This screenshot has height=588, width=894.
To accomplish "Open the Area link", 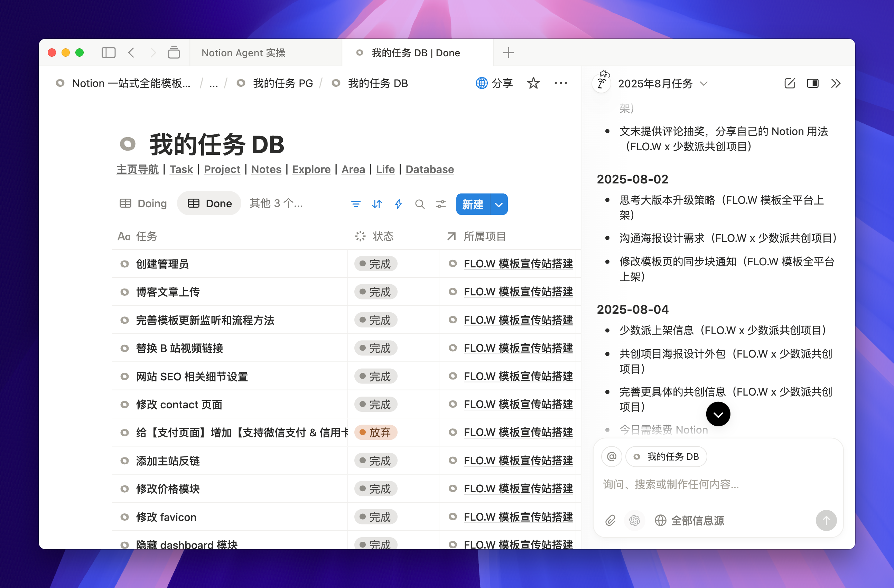I will point(353,169).
